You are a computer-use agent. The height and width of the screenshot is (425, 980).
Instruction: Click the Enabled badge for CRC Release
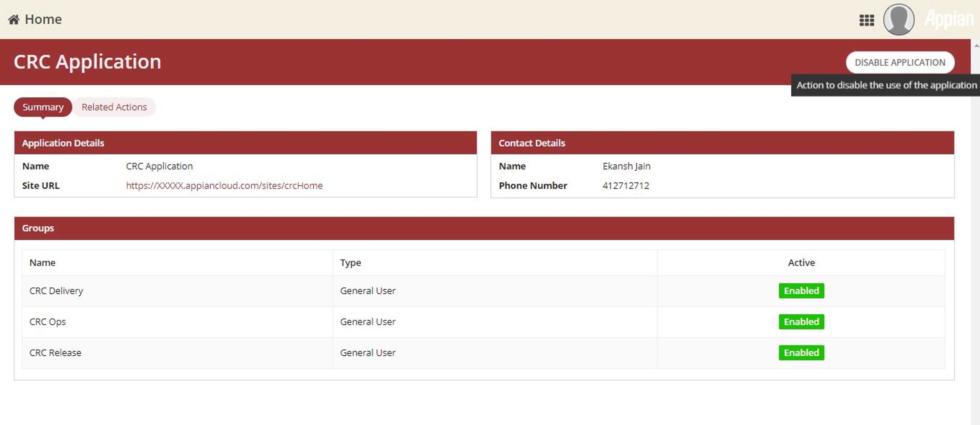click(801, 353)
